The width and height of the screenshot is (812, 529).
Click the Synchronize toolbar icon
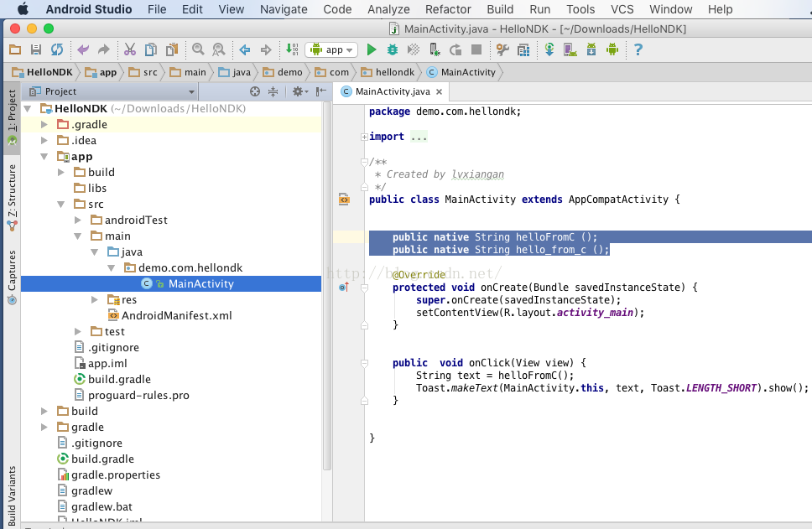pyautogui.click(x=57, y=49)
